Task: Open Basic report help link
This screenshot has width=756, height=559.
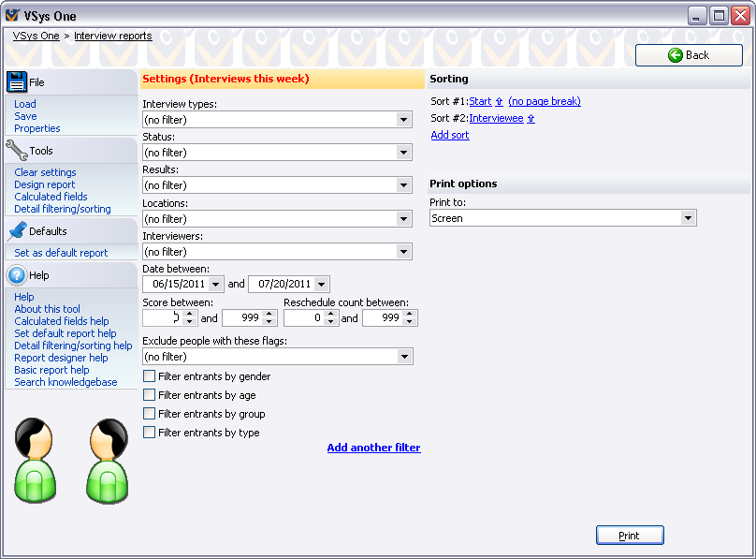Action: point(51,370)
